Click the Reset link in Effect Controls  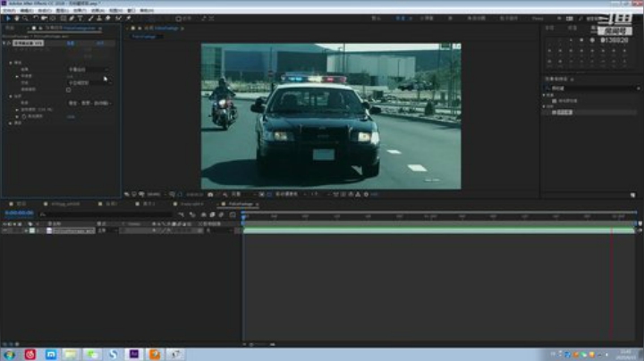point(71,43)
